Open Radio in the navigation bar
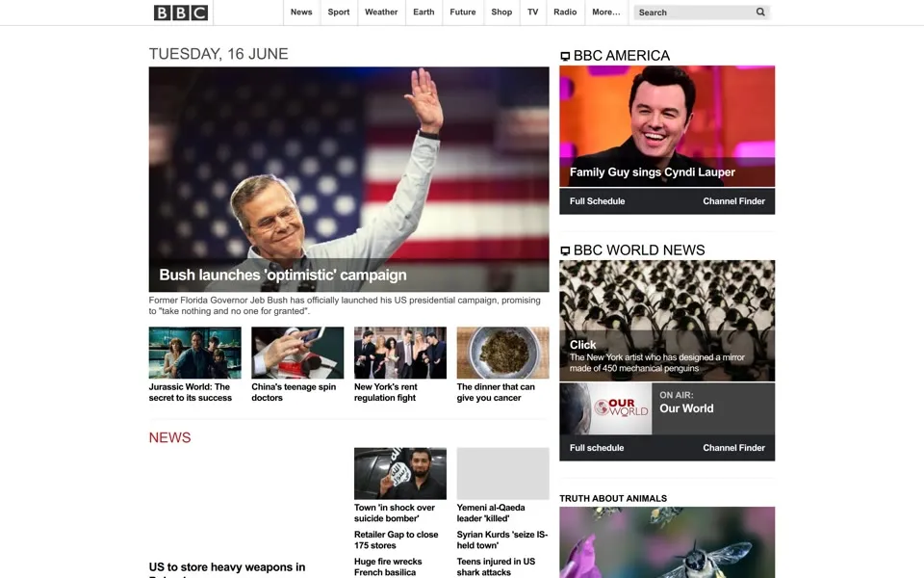This screenshot has height=578, width=924. coord(565,12)
